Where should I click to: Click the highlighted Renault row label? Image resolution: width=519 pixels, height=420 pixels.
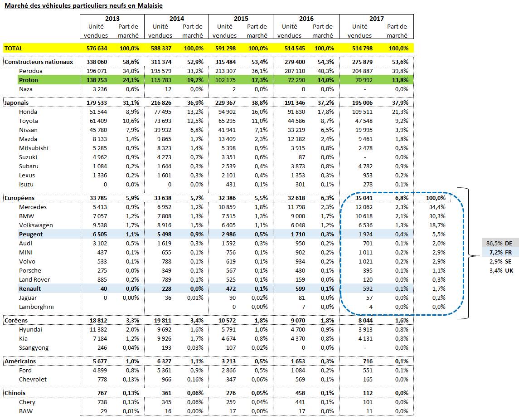pos(30,289)
